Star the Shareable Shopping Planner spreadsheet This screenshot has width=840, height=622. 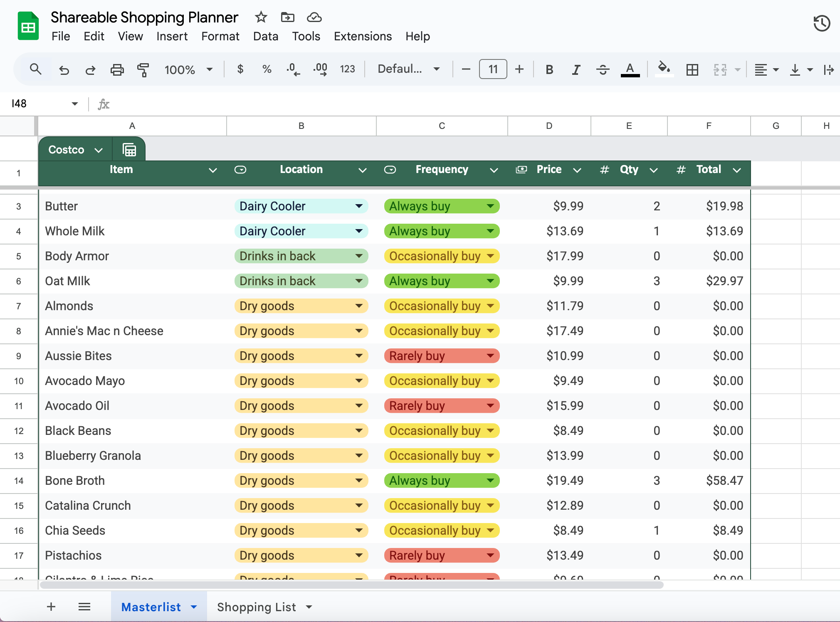260,17
